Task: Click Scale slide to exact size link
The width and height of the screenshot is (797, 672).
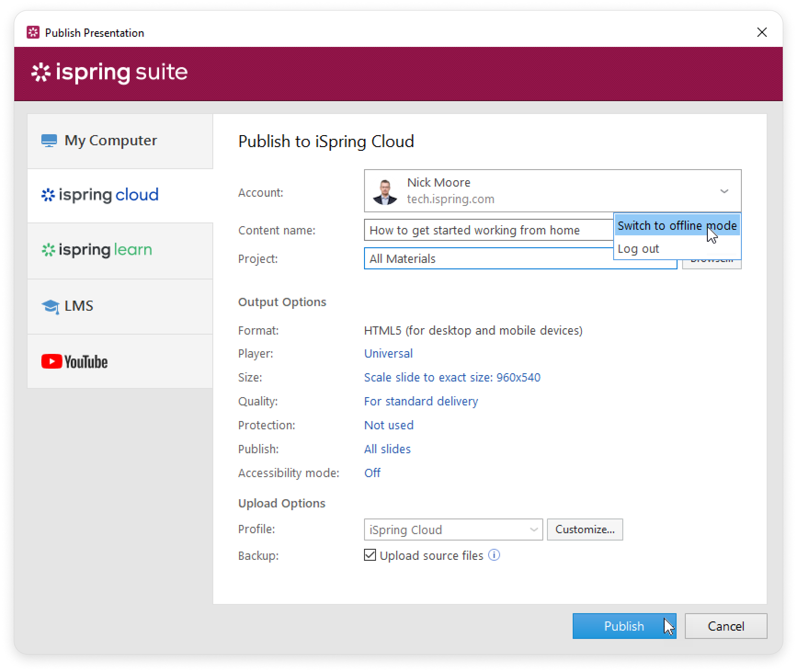Action: tap(452, 377)
